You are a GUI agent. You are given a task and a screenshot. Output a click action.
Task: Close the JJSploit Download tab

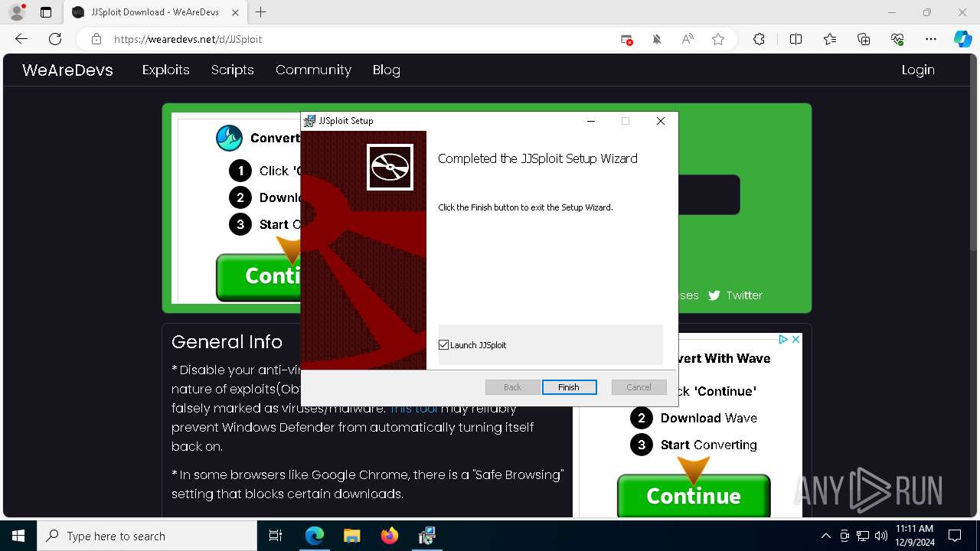tap(235, 12)
